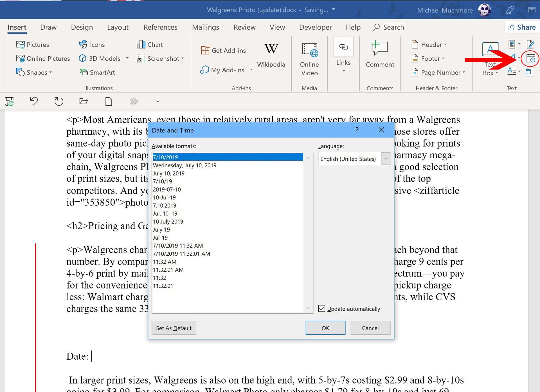
Task: Open the Footer dropdown
Action: coord(428,58)
